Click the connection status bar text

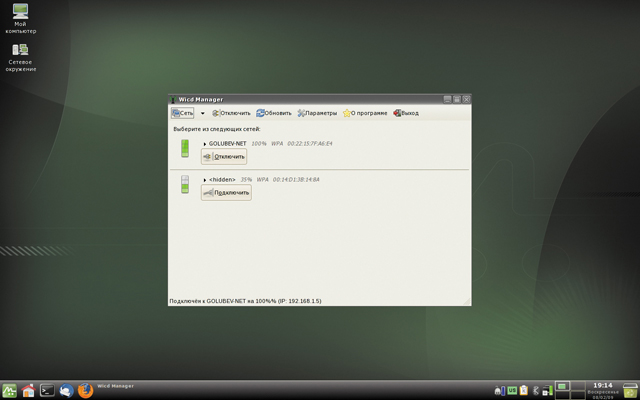(x=245, y=301)
